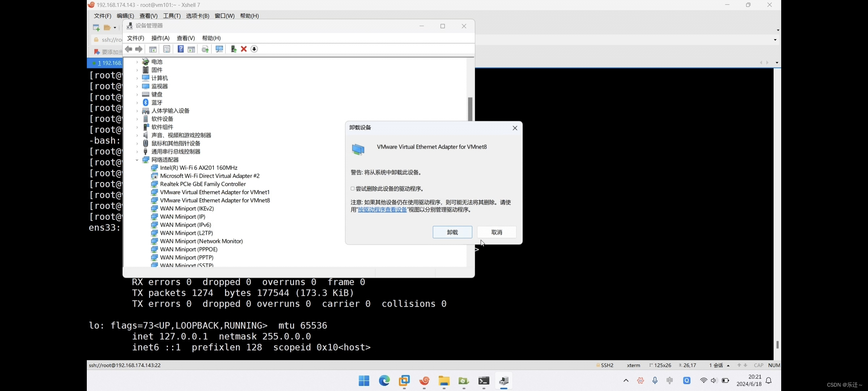Select Intel(R) Wi-Fi 6 AX201 160MHz adapter
The height and width of the screenshot is (391, 868).
[199, 168]
